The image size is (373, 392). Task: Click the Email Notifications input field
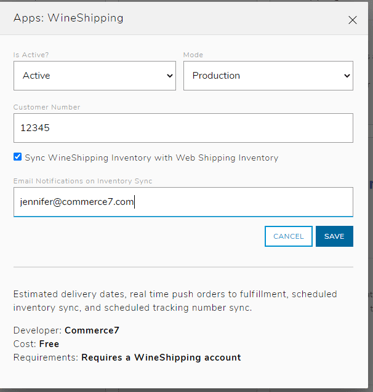click(183, 202)
